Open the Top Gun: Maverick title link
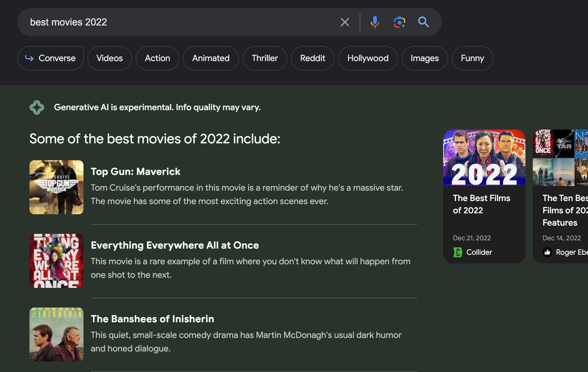 tap(136, 172)
